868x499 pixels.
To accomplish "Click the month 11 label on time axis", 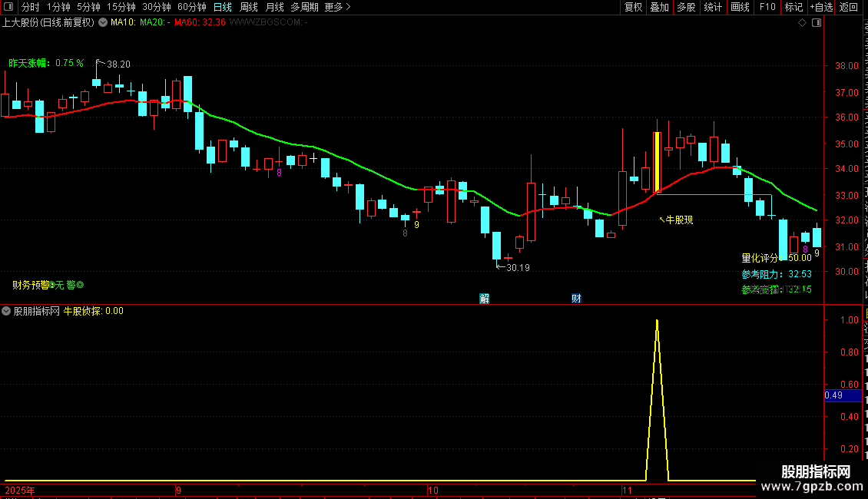I will [x=627, y=491].
